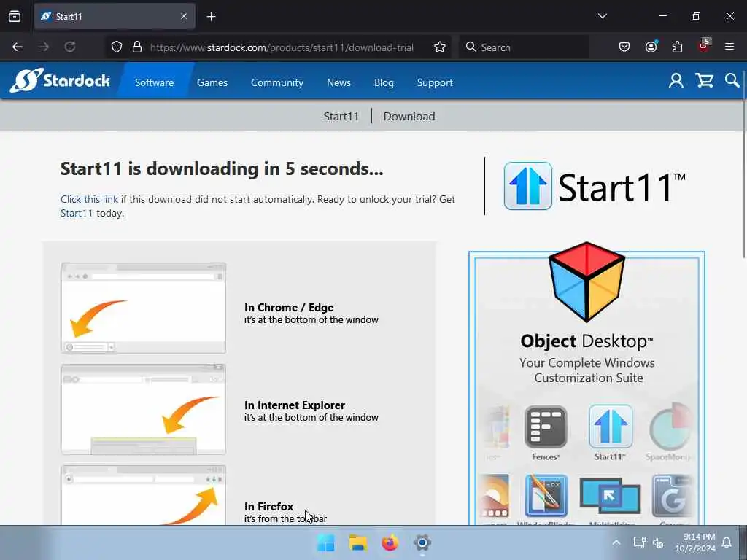Open the notification bell icon
747x560 pixels.
click(727, 542)
